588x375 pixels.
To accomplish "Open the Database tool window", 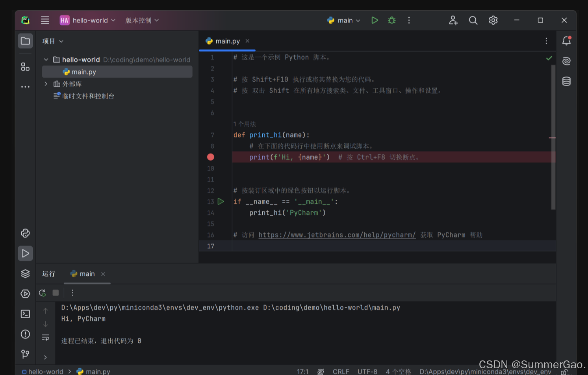I will (x=566, y=81).
